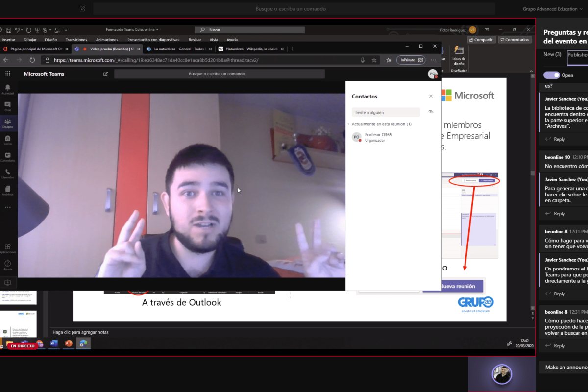Open the Edge favorites list icon

[x=389, y=60]
